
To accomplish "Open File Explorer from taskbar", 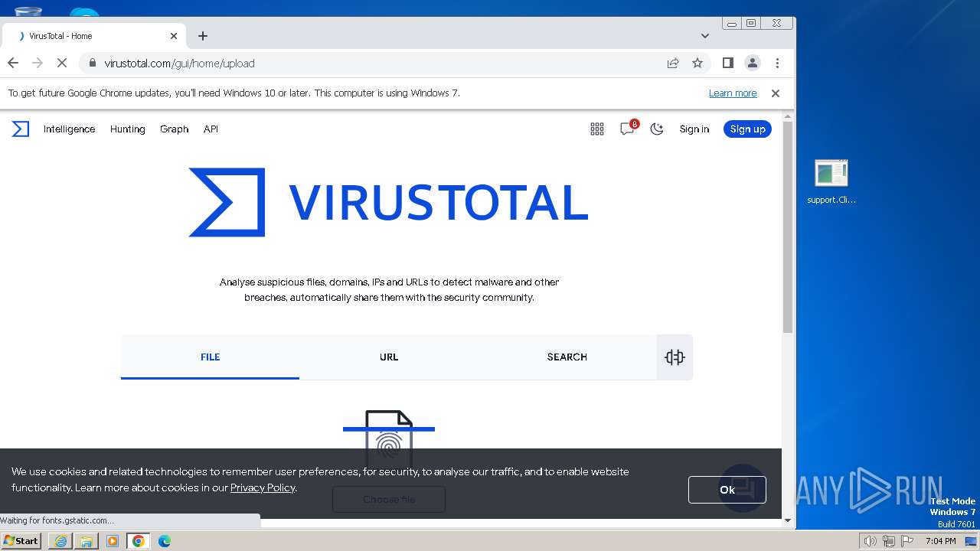I will tap(87, 541).
